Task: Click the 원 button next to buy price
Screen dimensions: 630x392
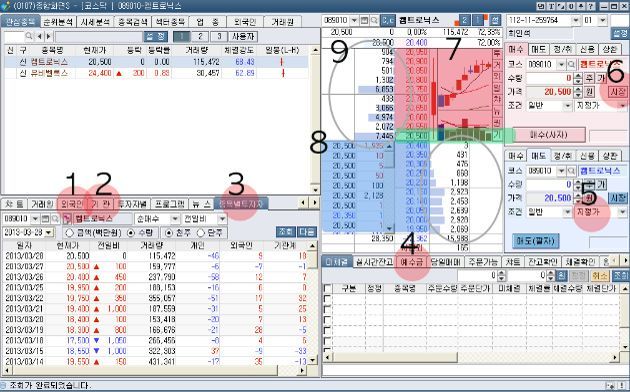Action: (589, 92)
